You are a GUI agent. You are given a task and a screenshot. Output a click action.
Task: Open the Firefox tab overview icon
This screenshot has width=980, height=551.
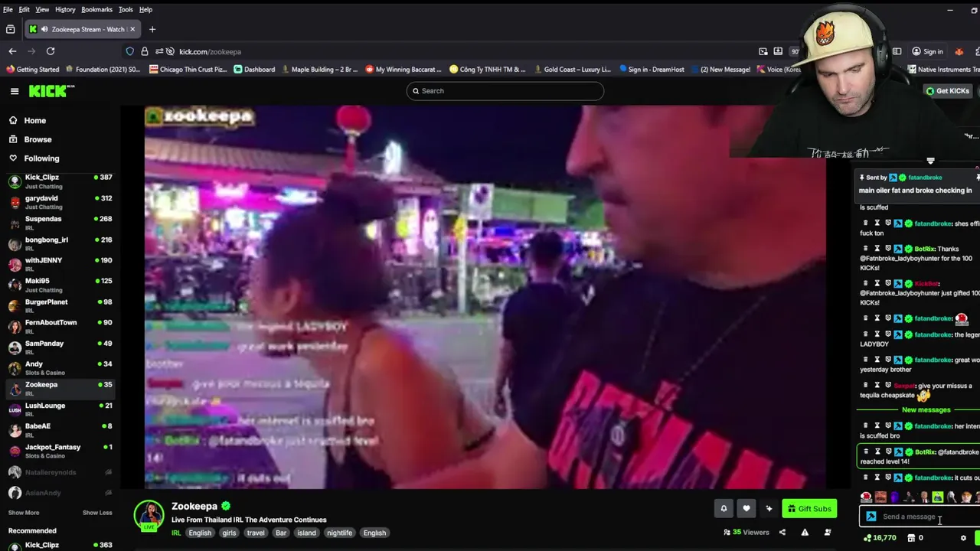(10, 29)
